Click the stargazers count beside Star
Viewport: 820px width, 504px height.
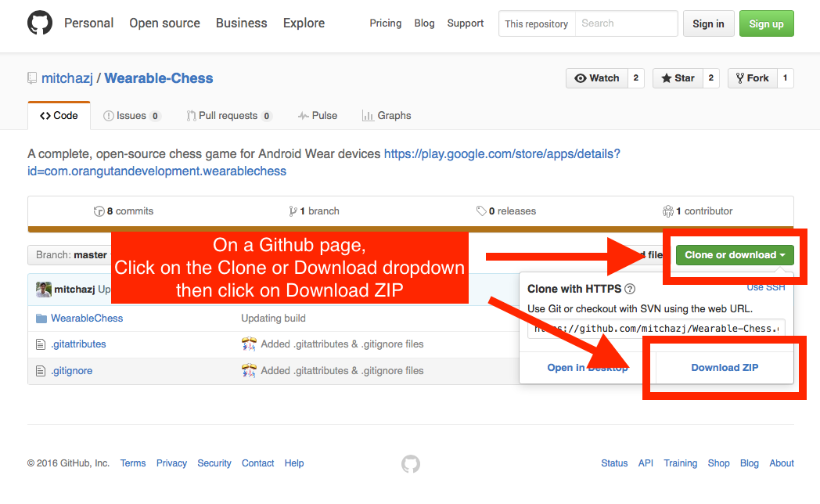710,78
